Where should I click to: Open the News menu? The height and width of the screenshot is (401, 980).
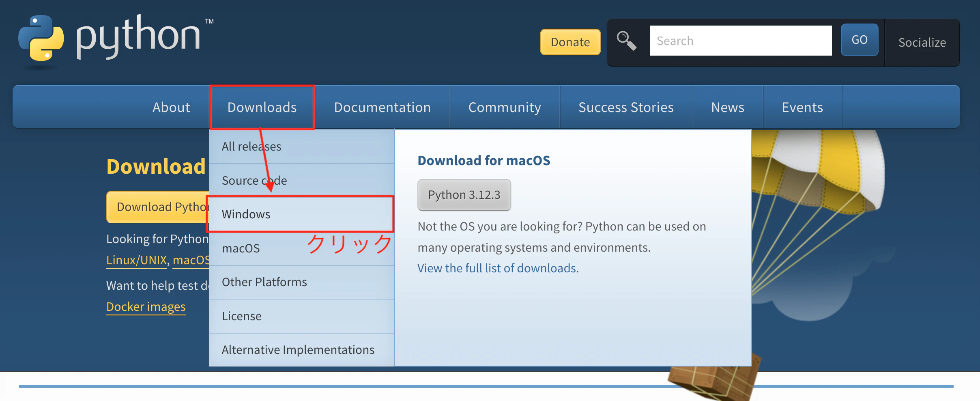tap(728, 107)
